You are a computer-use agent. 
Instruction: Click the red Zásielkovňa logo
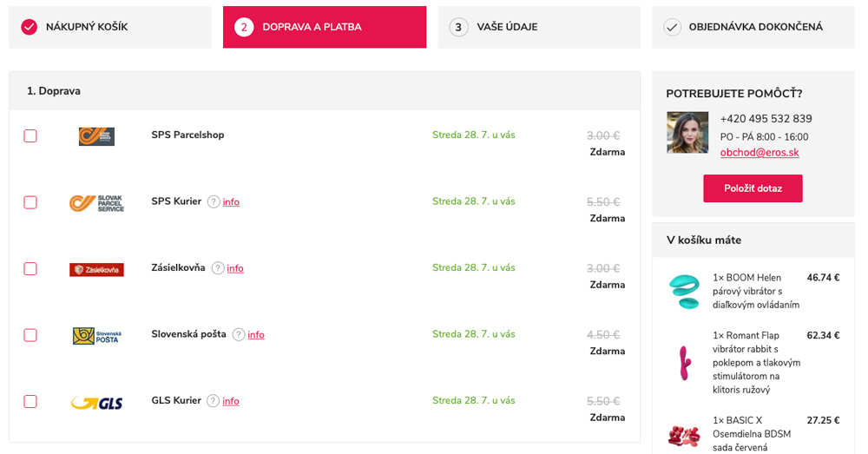point(97,270)
